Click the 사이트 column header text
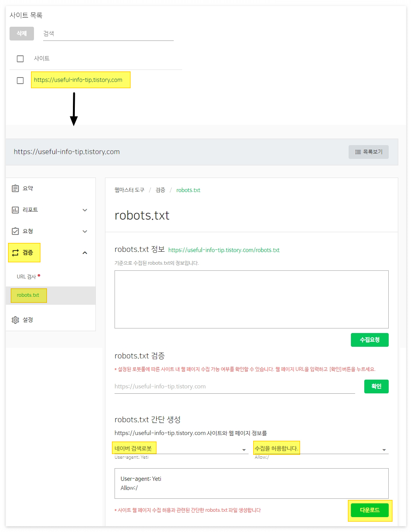 coord(42,58)
